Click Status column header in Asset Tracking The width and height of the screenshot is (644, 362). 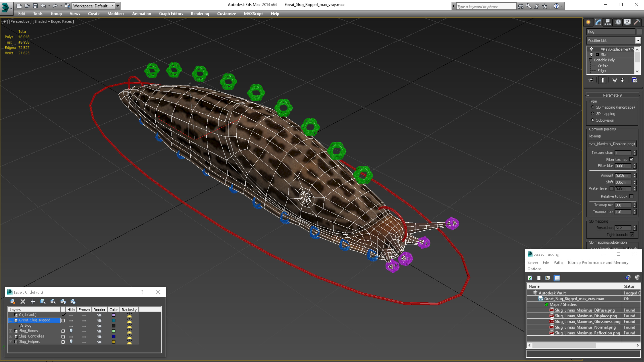click(x=631, y=286)
